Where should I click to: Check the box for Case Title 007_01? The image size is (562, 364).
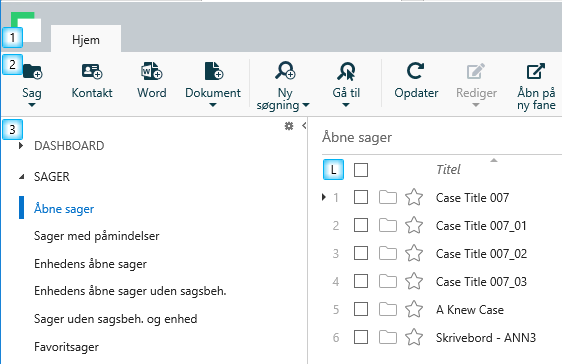coord(361,225)
